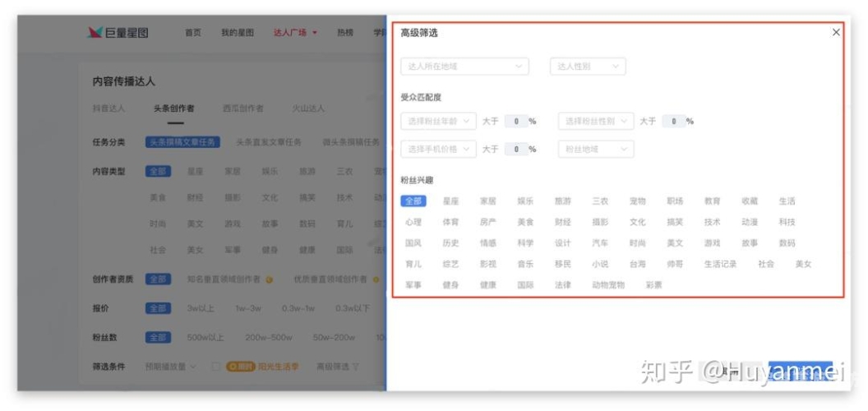Select the 教育 tag under 粉丝兴趣

coord(713,201)
